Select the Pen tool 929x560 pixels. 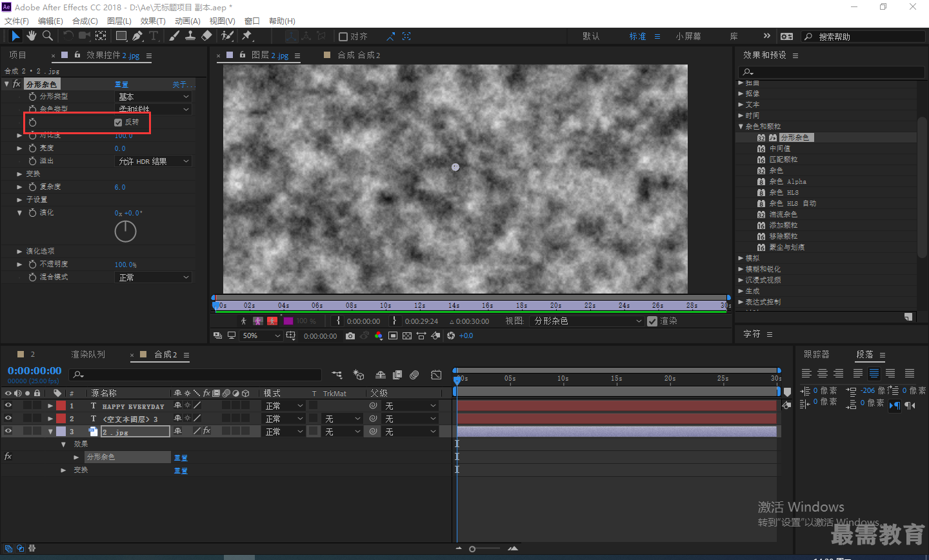tap(137, 36)
